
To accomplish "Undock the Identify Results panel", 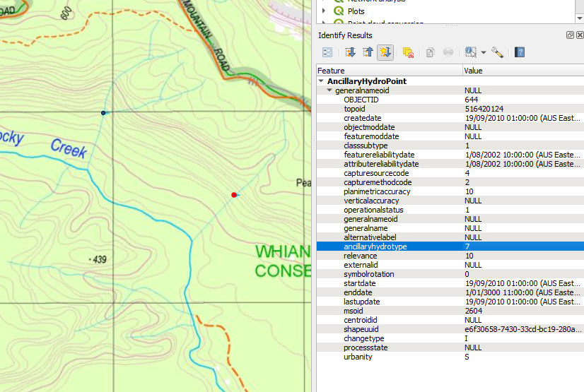I will tap(570, 35).
